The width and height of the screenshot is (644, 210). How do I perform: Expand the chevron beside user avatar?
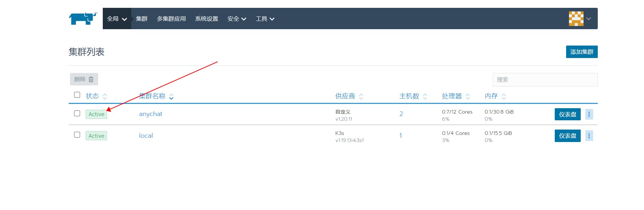click(x=589, y=19)
